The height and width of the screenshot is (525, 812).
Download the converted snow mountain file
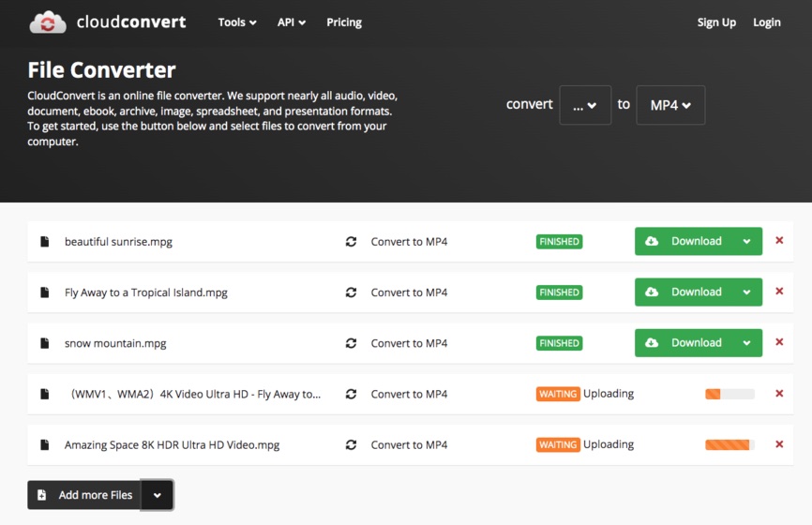point(685,343)
